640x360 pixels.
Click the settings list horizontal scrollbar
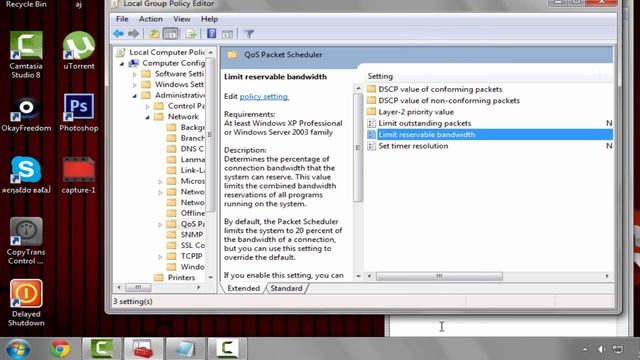pos(439,276)
